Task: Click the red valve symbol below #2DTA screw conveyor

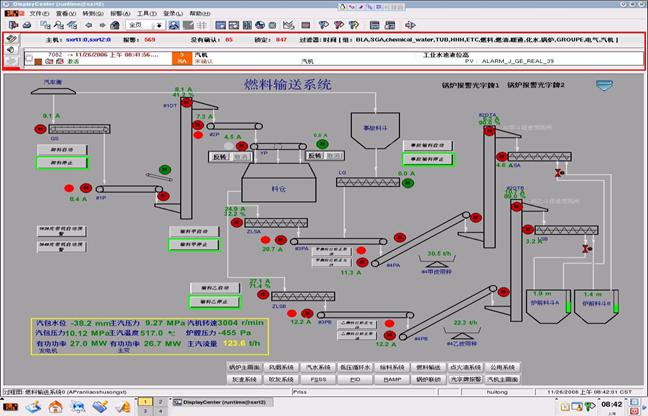Action: [x=560, y=173]
